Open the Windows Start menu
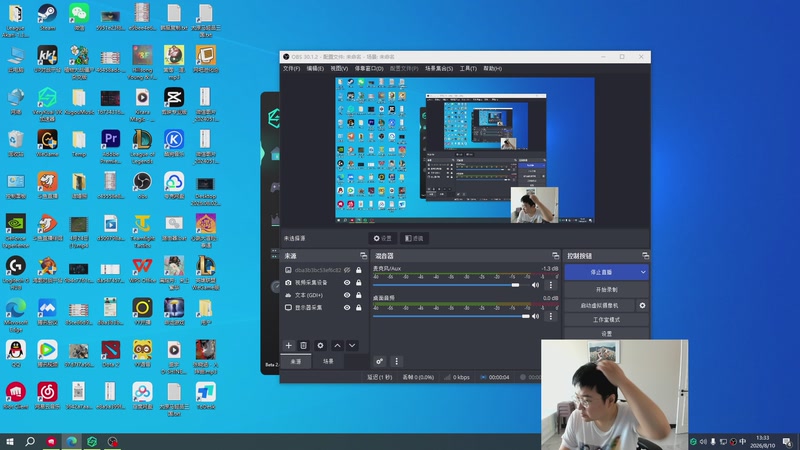This screenshot has width=800, height=450. [x=10, y=441]
